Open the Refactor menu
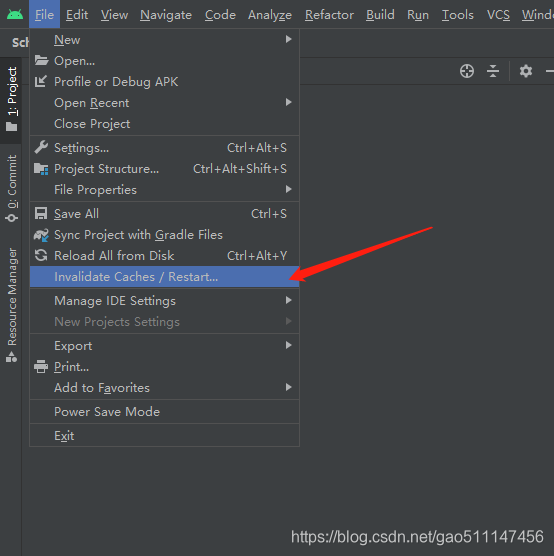This screenshot has width=554, height=556. tap(329, 15)
